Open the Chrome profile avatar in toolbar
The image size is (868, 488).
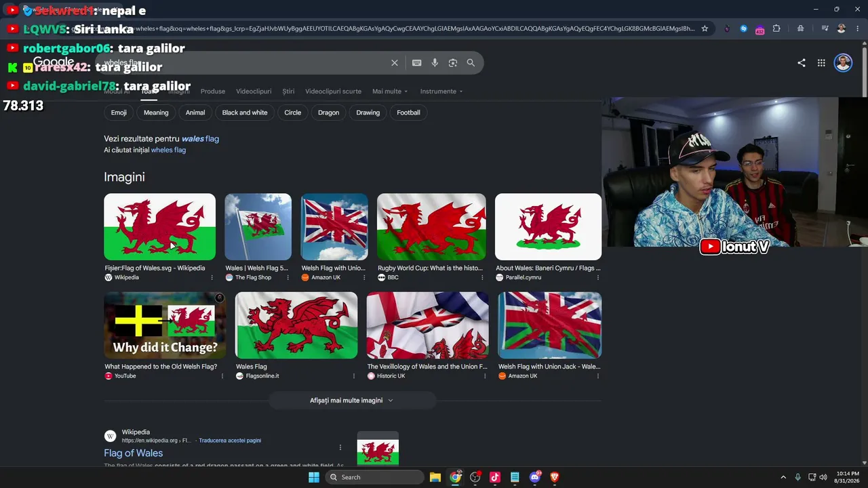coord(842,28)
